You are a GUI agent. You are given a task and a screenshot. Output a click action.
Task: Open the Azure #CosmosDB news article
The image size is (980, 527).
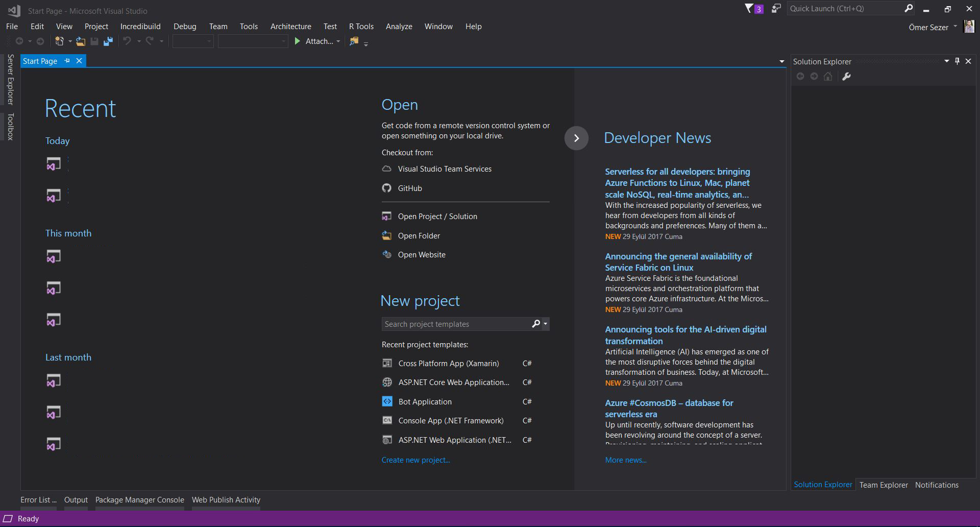669,409
